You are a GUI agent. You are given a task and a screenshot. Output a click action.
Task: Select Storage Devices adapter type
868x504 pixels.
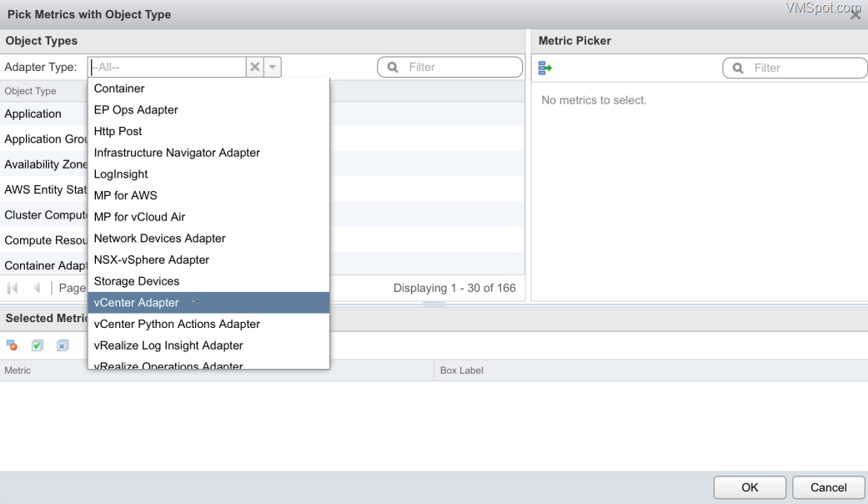(x=208, y=281)
